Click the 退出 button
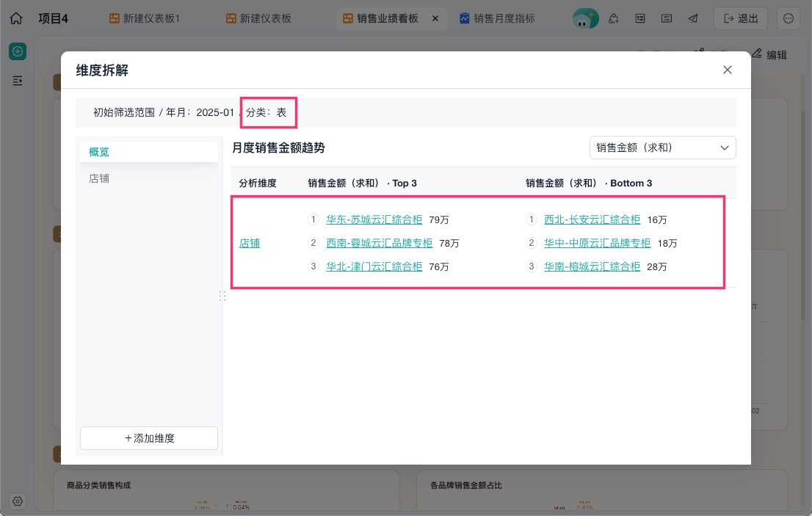Viewport: 812px width, 516px height. [x=741, y=18]
